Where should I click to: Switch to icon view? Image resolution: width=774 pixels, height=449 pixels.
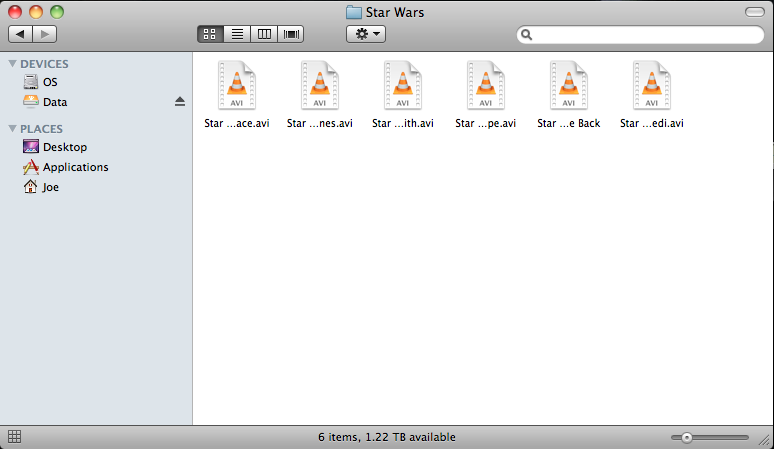[210, 34]
